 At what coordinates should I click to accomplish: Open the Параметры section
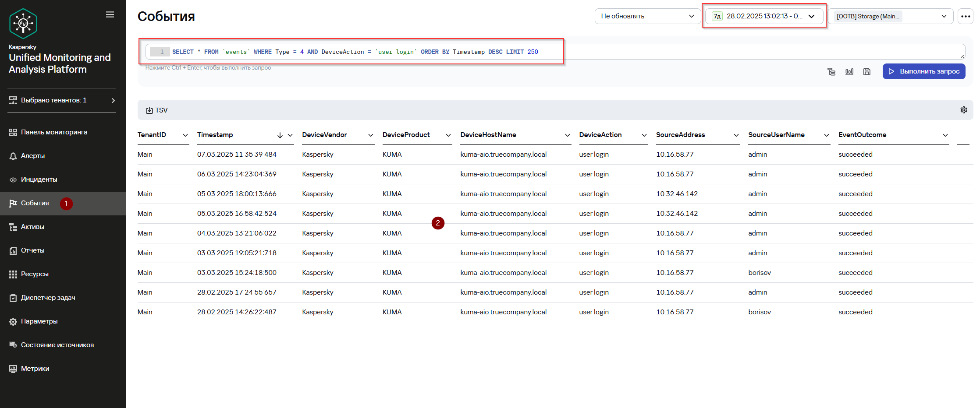63,321
